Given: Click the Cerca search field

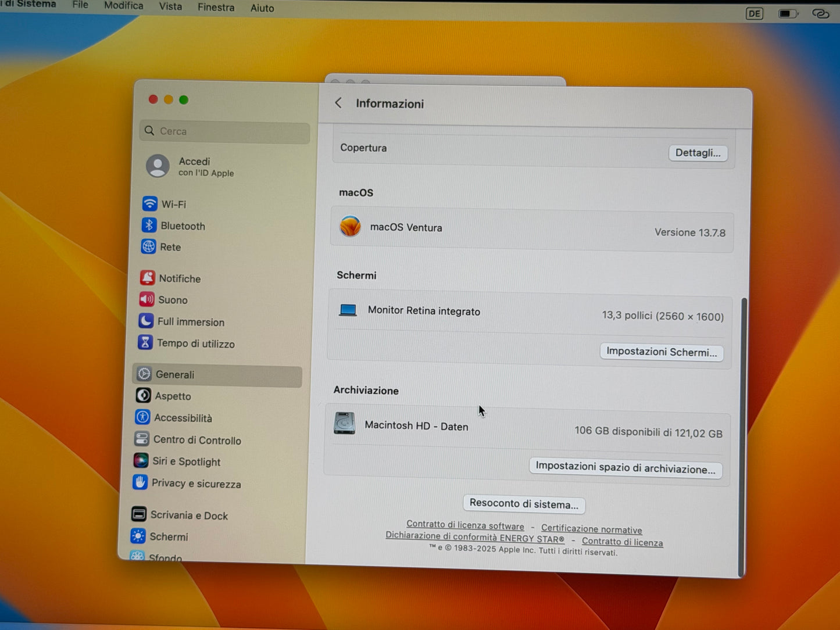Looking at the screenshot, I should coord(225,131).
